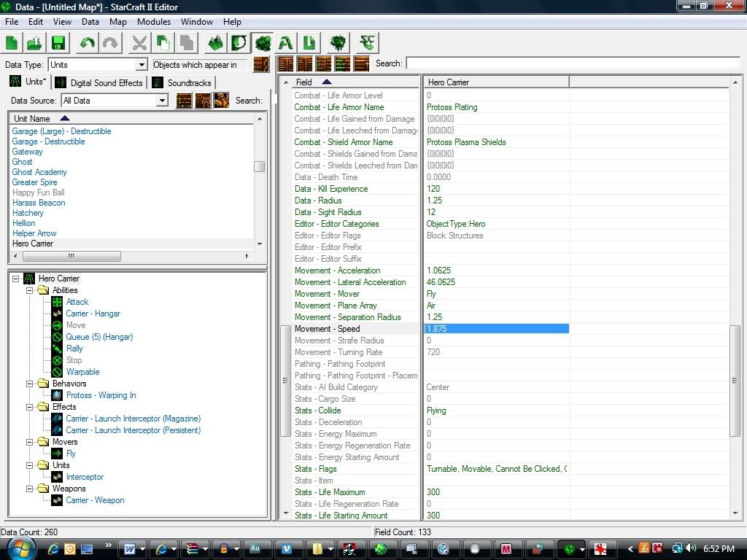Click the greyed Paste icon
This screenshot has height=560, width=747.
point(186,43)
